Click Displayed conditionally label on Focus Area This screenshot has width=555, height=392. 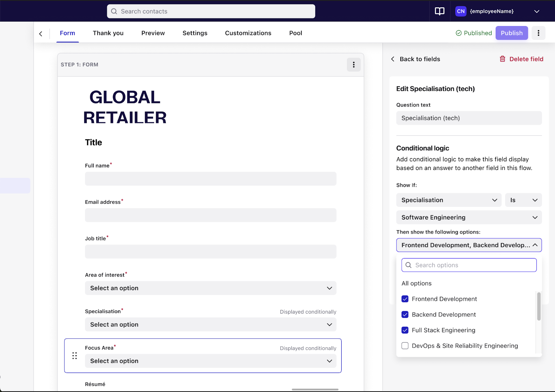pos(308,348)
